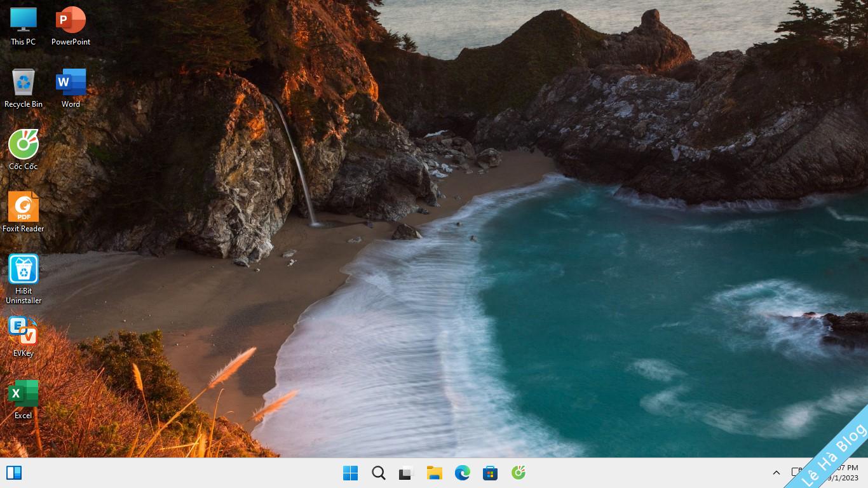Click the widget icon at taskbar's far left
Image resolution: width=868 pixels, height=488 pixels.
[14, 473]
